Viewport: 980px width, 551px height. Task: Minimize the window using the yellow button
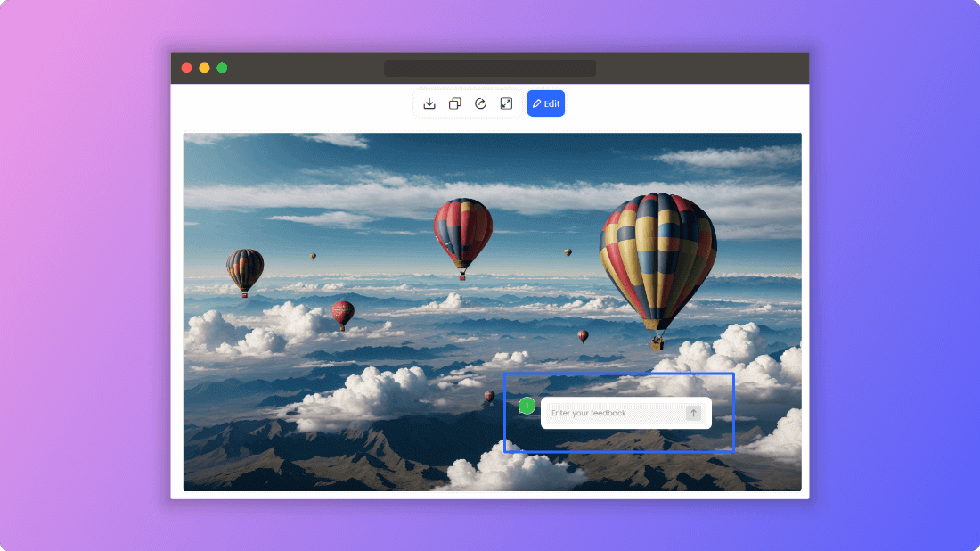point(204,68)
